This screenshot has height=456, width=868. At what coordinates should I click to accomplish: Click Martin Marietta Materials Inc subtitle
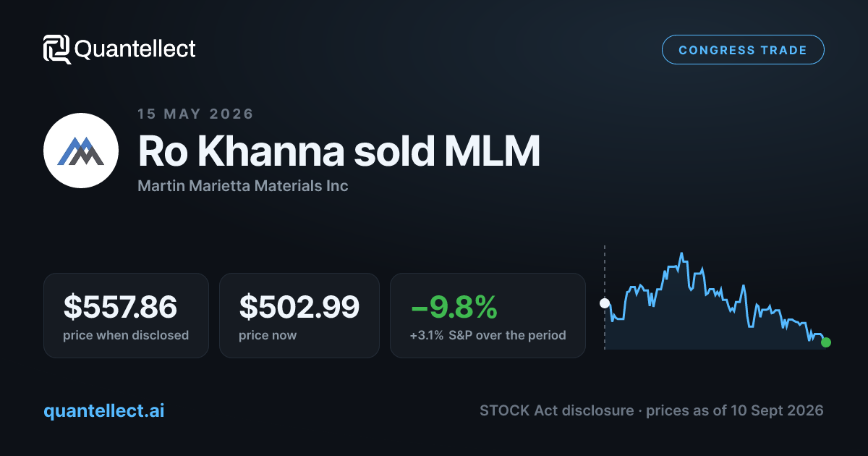[x=243, y=186]
